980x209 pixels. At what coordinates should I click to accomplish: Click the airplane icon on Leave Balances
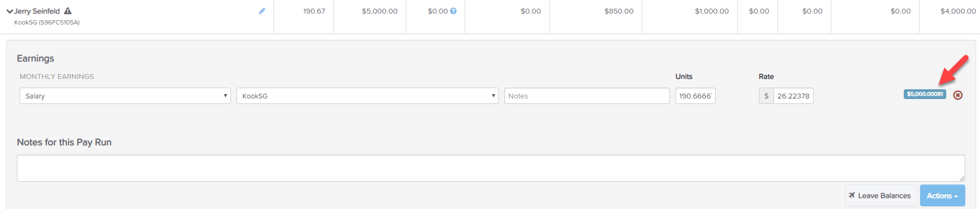pyautogui.click(x=852, y=195)
